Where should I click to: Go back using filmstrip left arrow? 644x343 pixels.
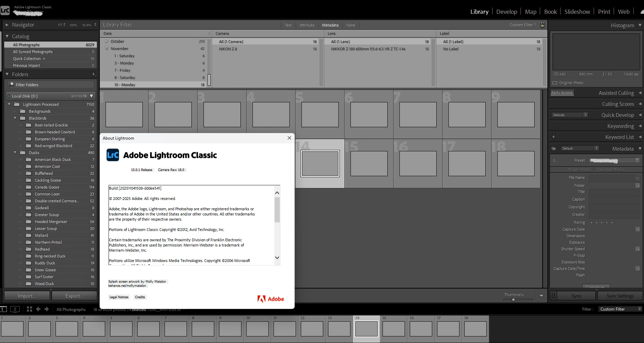point(38,309)
